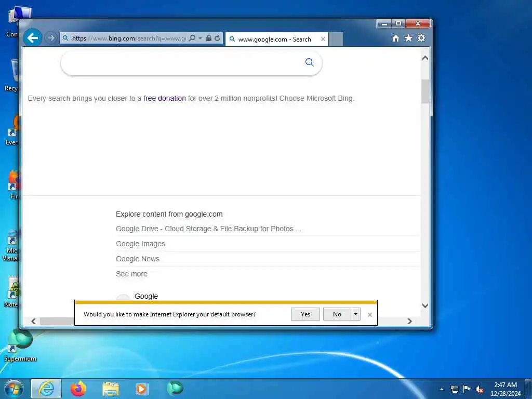Click the vertical scrollbar thumb
The image size is (532, 399).
(425, 91)
